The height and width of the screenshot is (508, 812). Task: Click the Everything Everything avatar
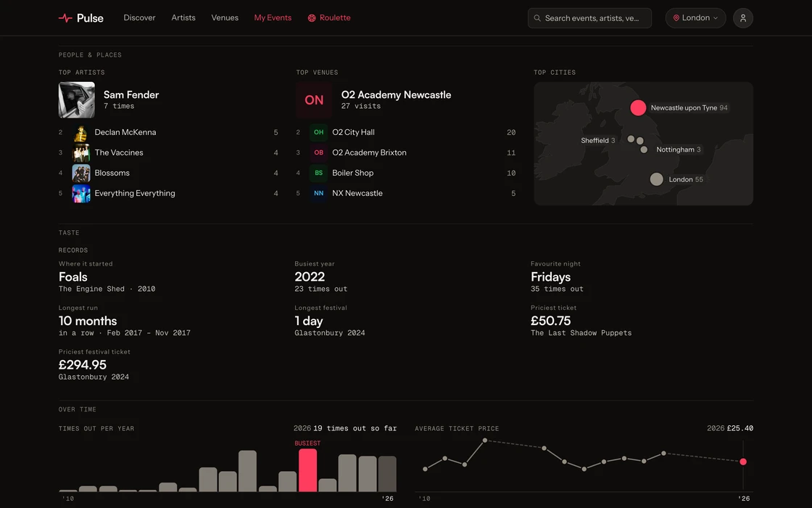point(80,193)
